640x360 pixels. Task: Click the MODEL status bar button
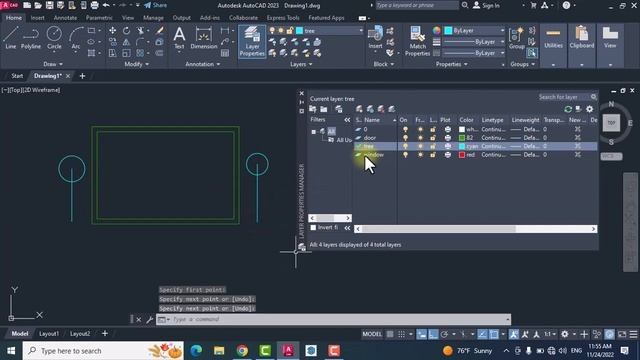point(372,334)
